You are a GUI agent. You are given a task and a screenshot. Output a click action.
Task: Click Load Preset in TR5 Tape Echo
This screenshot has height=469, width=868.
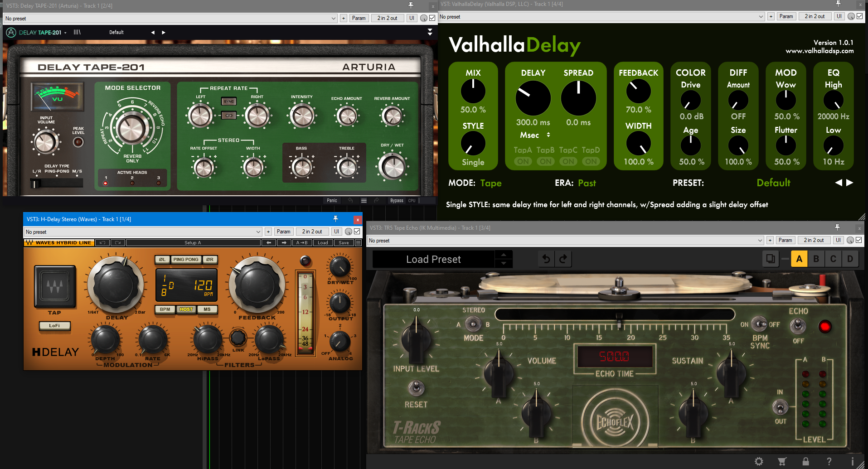(x=433, y=259)
